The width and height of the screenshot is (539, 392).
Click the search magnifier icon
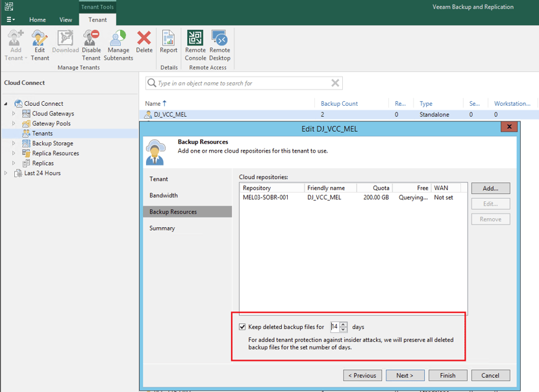pos(151,83)
